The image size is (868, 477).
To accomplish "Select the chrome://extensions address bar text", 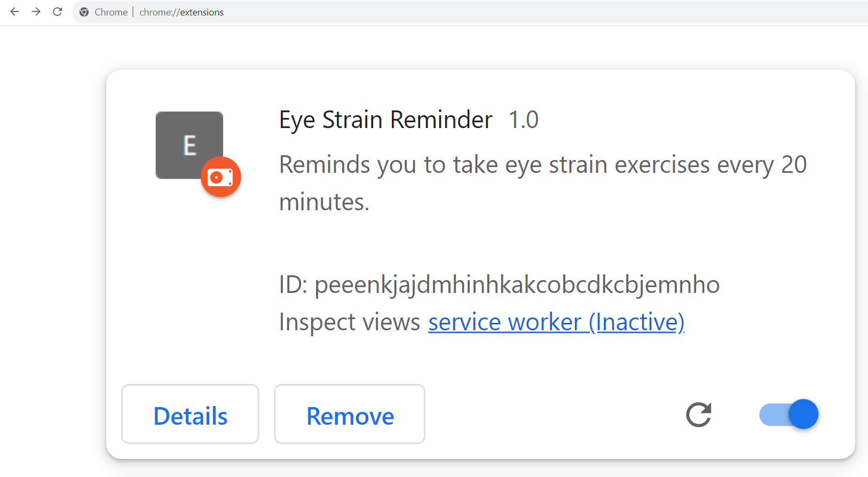I will click(182, 12).
